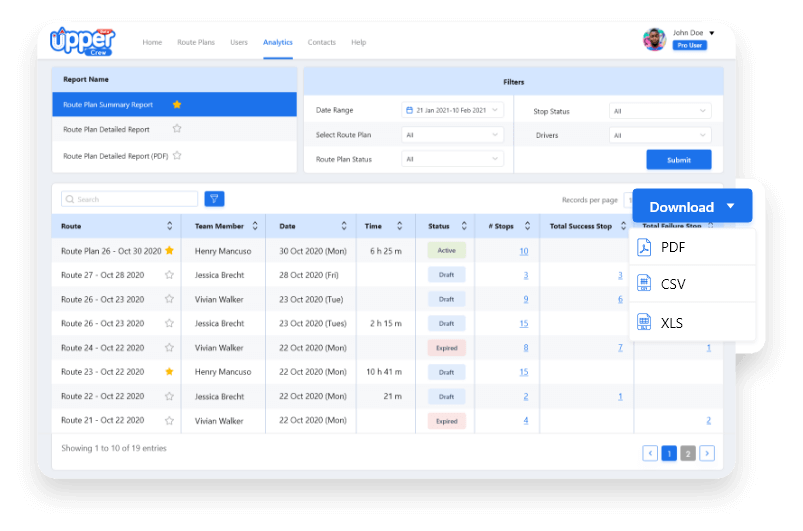The height and width of the screenshot is (531, 803).
Task: Select the Route Plan Summary Report row
Action: coord(175,104)
